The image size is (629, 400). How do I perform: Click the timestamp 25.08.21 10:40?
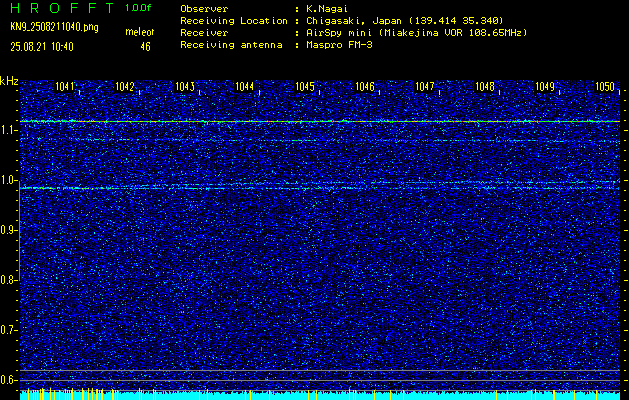(x=42, y=47)
